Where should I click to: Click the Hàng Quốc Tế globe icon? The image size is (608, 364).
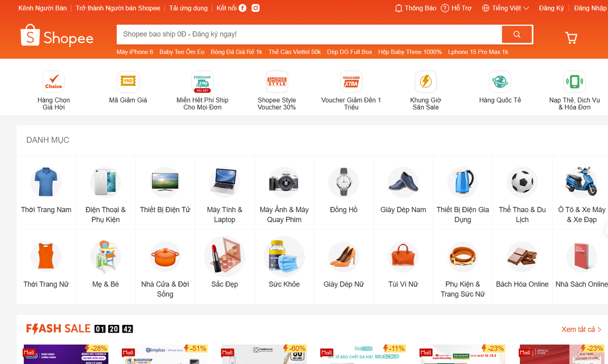coord(500,81)
